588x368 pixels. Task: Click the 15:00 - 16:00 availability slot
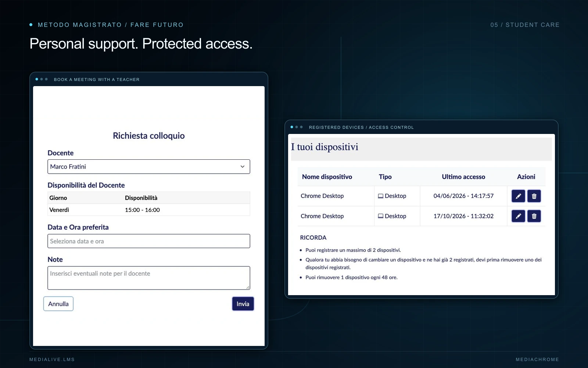[142, 210]
